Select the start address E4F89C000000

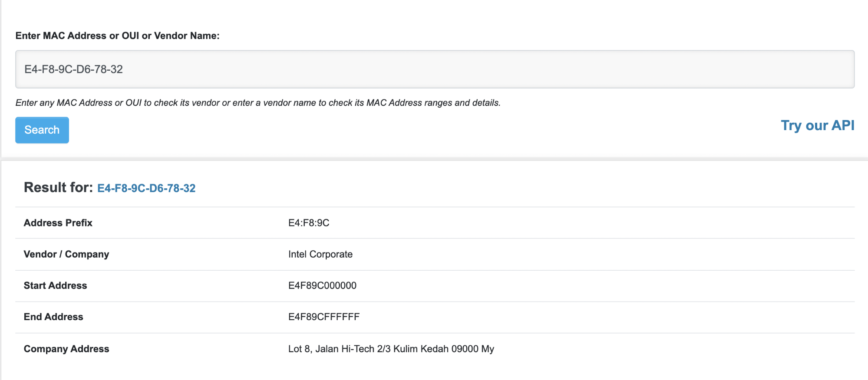(x=322, y=285)
